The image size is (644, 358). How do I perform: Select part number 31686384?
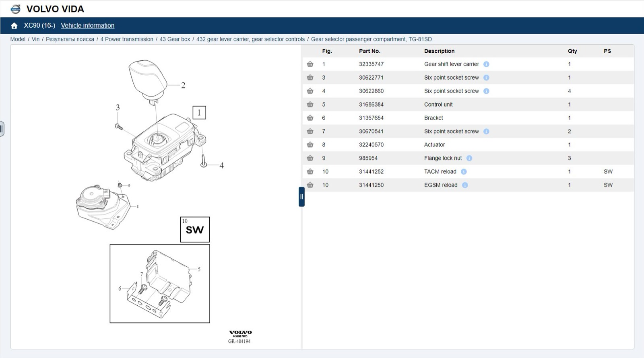point(371,105)
